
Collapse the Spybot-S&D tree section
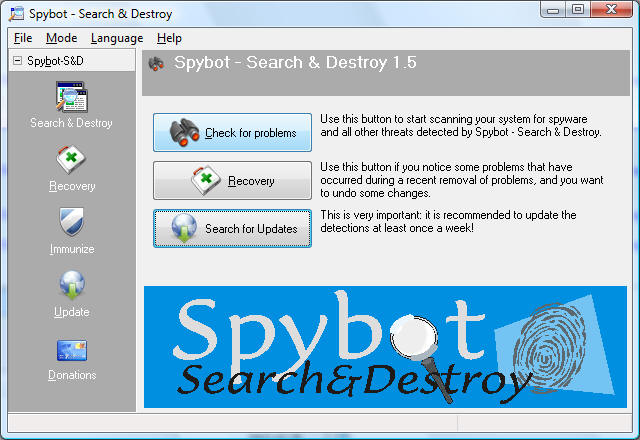click(x=18, y=61)
